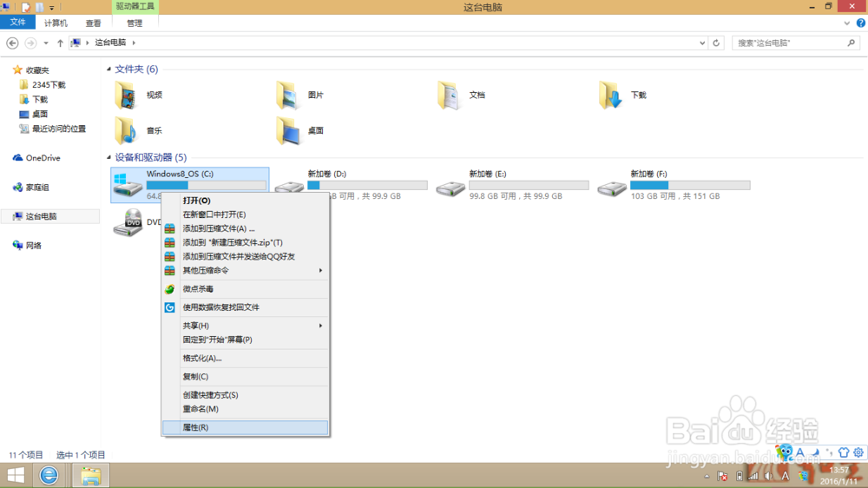Refresh the current location

tap(716, 43)
